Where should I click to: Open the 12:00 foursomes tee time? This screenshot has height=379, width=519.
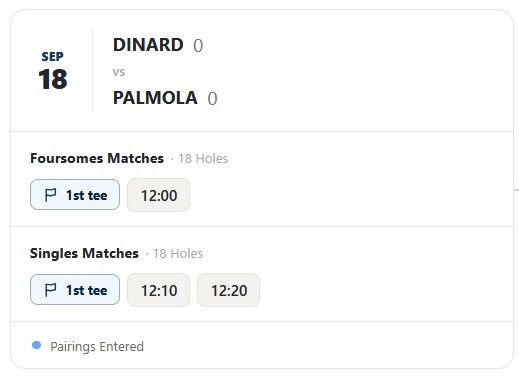tap(159, 195)
